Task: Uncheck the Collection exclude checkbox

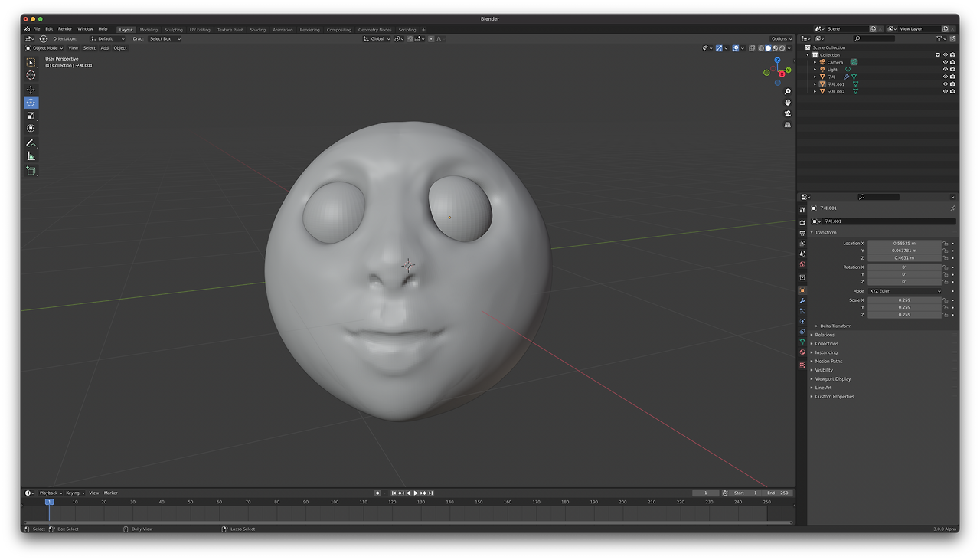Action: pyautogui.click(x=937, y=55)
